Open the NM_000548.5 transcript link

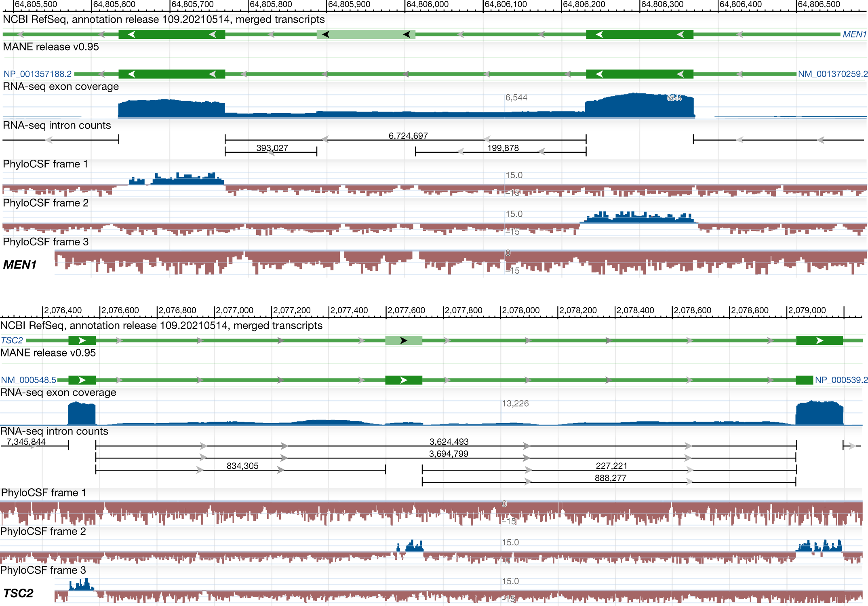(x=29, y=380)
